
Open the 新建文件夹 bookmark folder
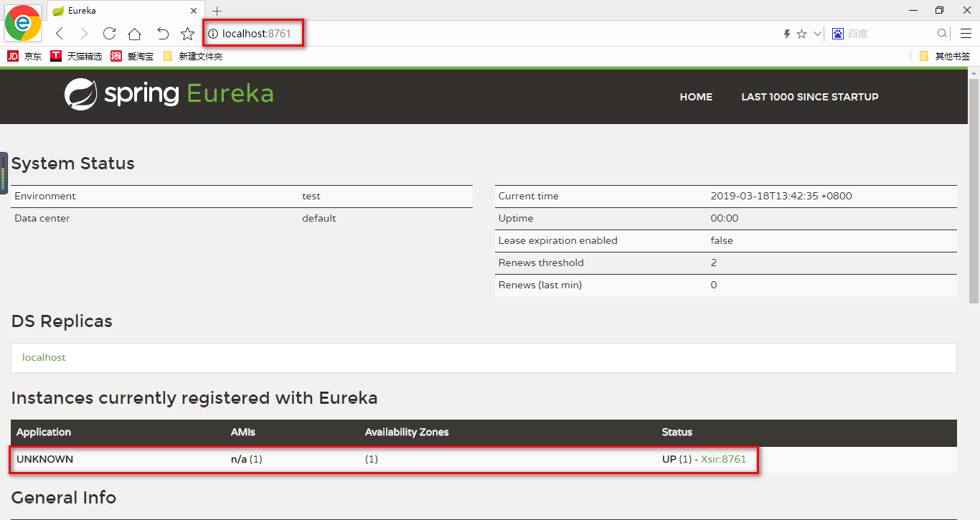coord(193,56)
